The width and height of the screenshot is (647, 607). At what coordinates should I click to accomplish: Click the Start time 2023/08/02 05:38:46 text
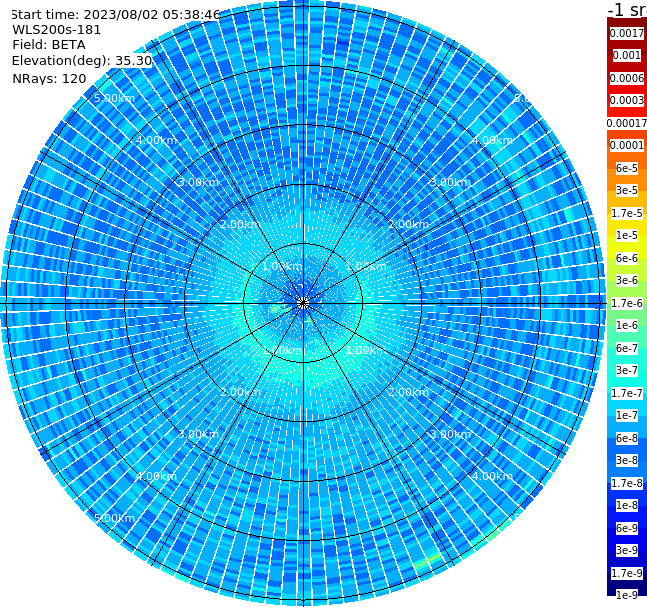pyautogui.click(x=115, y=15)
